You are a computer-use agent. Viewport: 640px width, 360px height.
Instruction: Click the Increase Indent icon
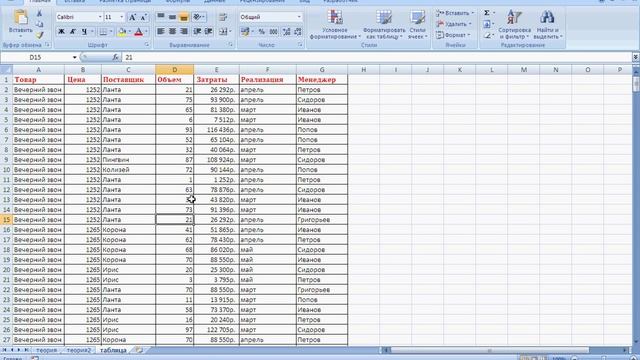point(209,31)
